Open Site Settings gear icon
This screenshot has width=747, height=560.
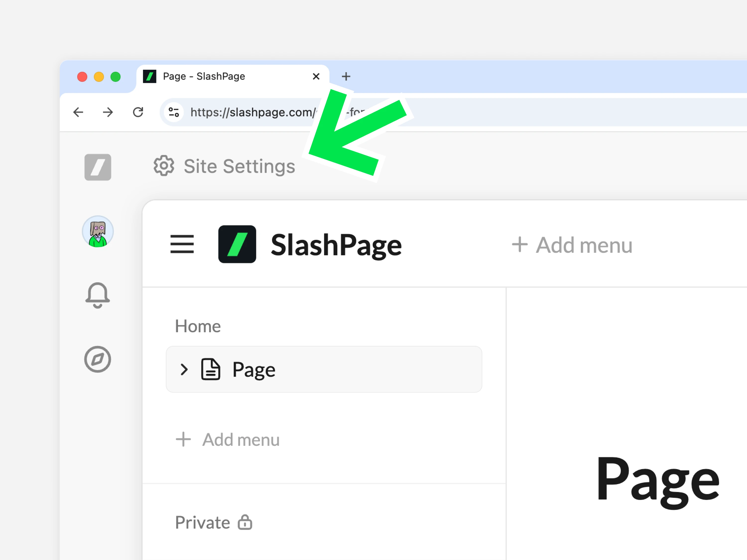164,166
